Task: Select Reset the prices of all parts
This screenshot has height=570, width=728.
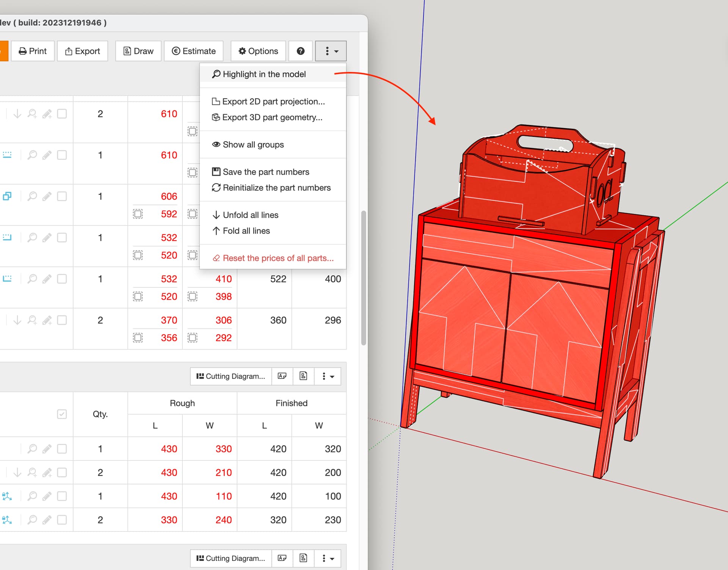Action: pos(278,258)
